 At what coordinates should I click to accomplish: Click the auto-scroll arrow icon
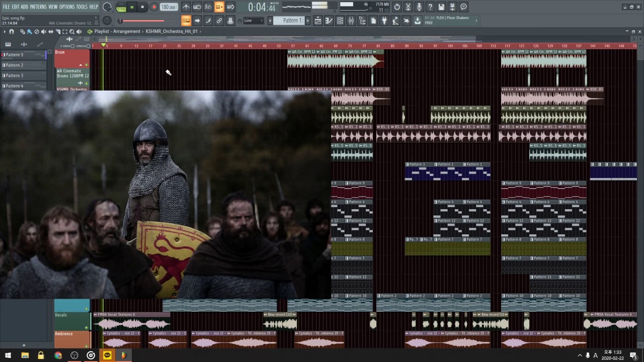point(197,21)
